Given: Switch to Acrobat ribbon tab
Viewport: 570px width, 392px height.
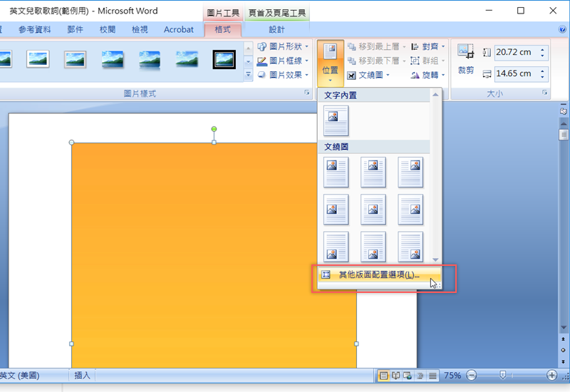Looking at the screenshot, I should coord(179,29).
